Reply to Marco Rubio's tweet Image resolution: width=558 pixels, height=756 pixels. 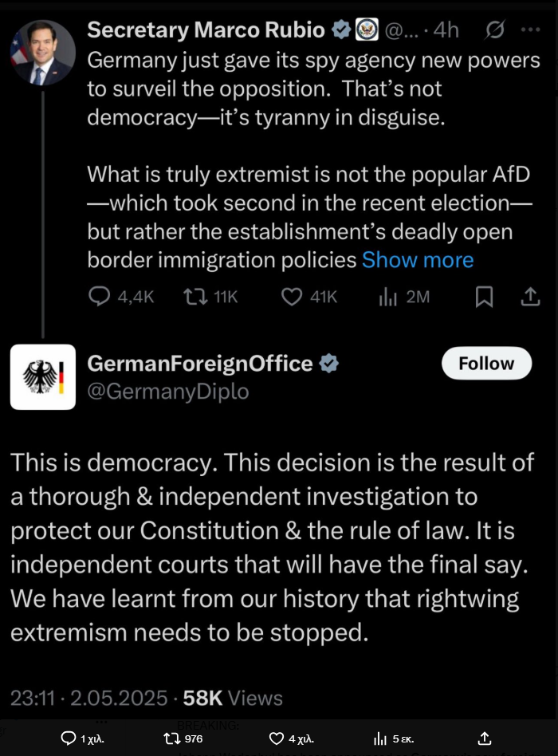(x=100, y=297)
